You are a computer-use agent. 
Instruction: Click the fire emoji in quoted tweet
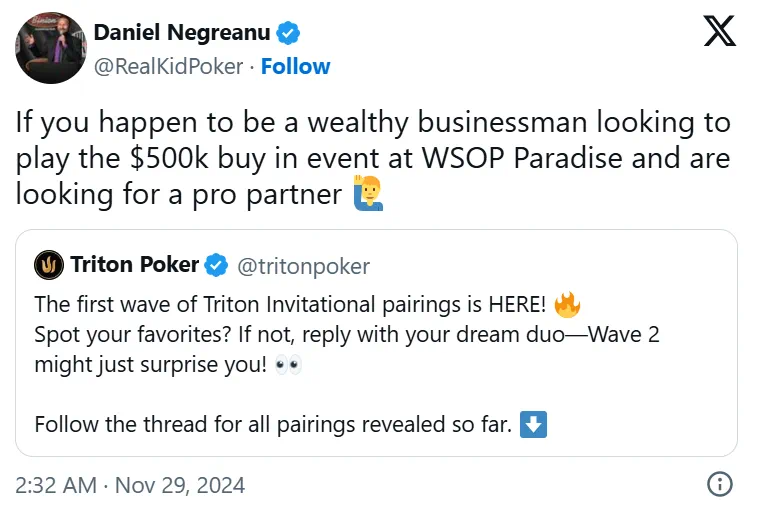(x=566, y=304)
